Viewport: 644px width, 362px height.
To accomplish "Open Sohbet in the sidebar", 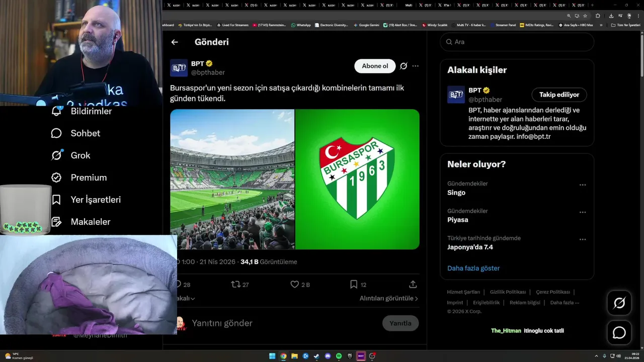I will [x=75, y=133].
